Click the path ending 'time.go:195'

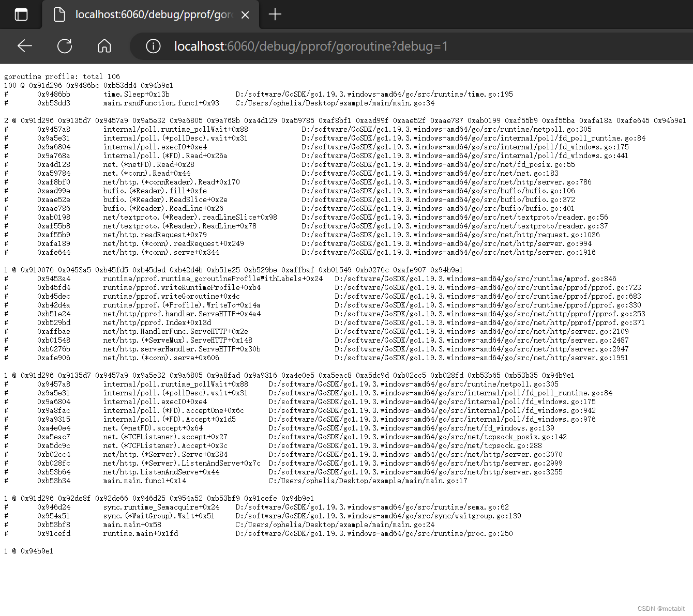click(374, 94)
